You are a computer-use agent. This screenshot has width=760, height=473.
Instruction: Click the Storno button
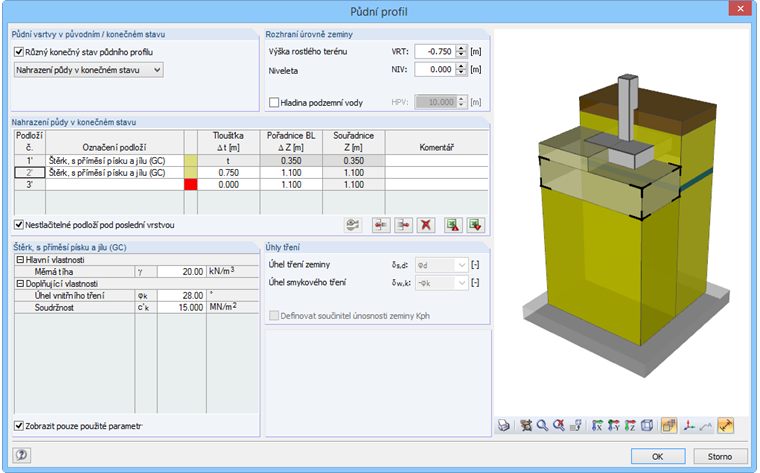pyautogui.click(x=719, y=456)
